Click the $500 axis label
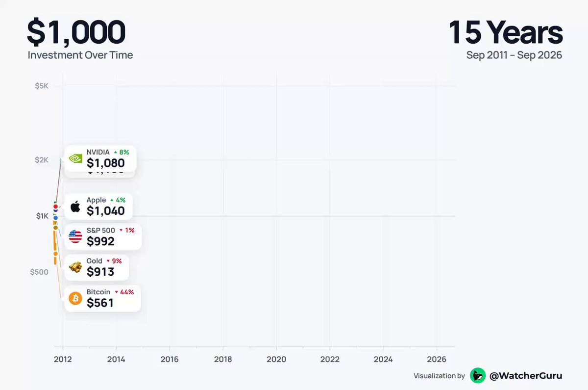Image resolution: width=588 pixels, height=390 pixels. tap(39, 272)
